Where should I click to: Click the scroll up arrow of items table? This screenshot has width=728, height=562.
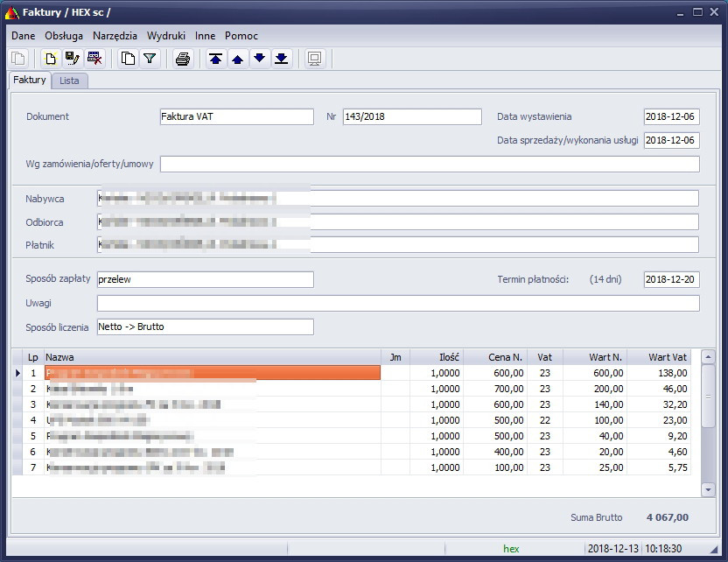pos(708,357)
